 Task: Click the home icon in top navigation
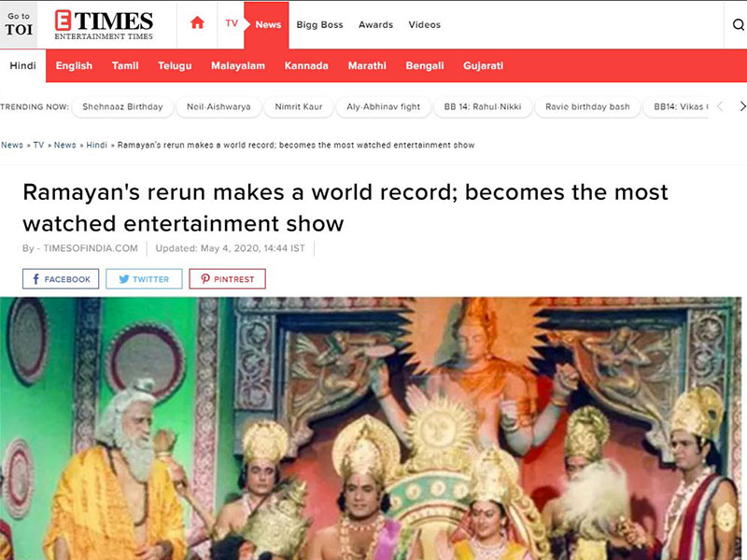tap(197, 24)
